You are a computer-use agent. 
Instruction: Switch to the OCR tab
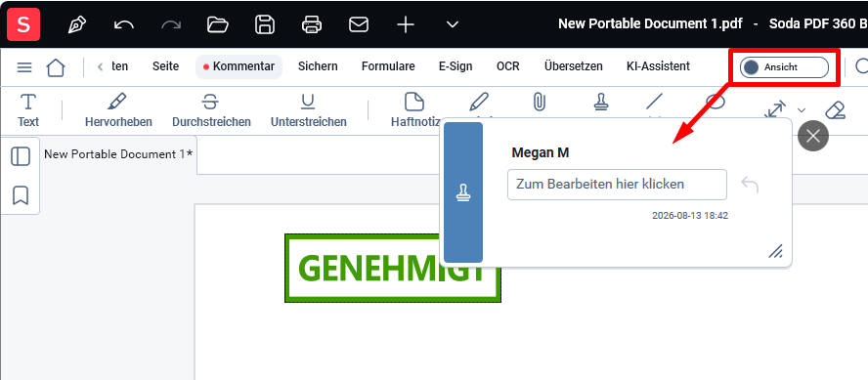[508, 66]
